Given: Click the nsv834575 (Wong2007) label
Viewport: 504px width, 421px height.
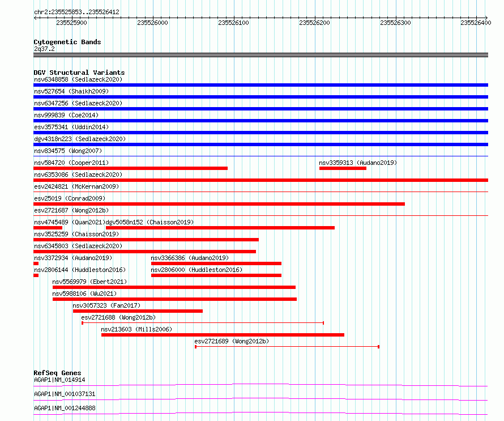Looking at the screenshot, I should [x=68, y=151].
